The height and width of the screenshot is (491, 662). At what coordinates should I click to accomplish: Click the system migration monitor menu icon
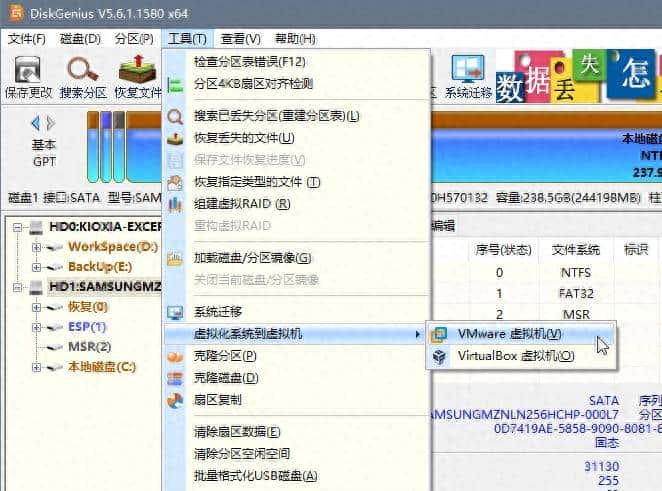(x=175, y=312)
